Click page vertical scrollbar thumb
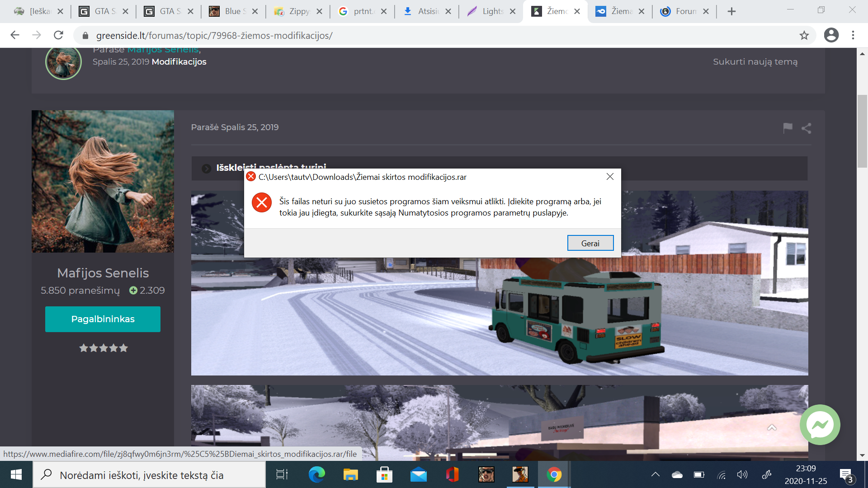The image size is (868, 488). coord(862,131)
